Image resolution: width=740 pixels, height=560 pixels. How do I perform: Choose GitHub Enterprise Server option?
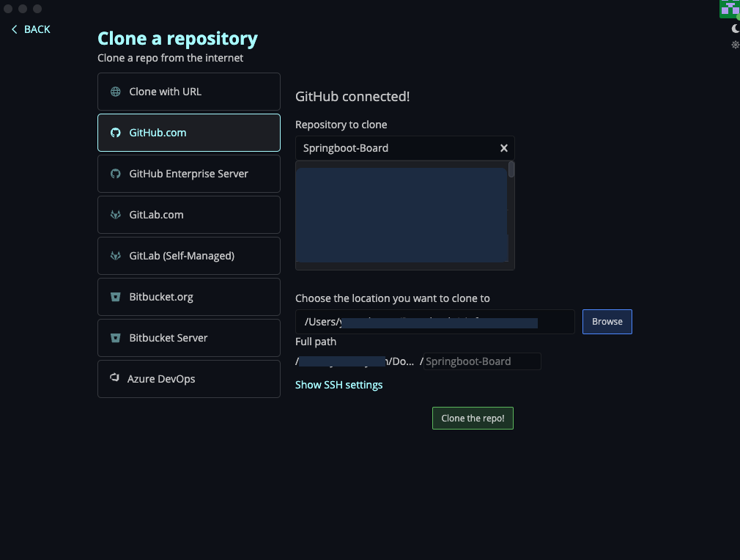(x=189, y=174)
